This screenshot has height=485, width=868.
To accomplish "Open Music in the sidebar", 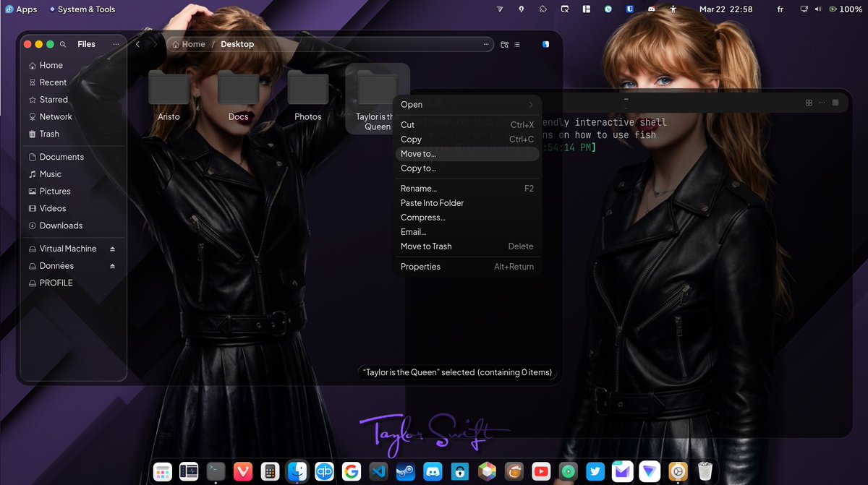I will tap(72, 174).
